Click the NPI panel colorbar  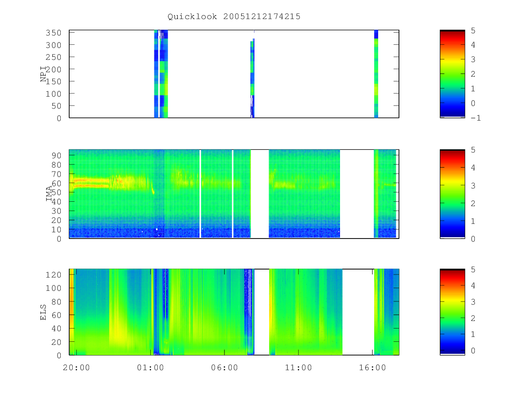(452, 74)
